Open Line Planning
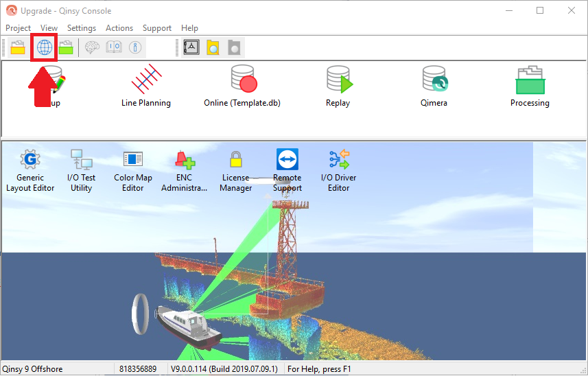The height and width of the screenshot is (376, 588). pyautogui.click(x=145, y=86)
